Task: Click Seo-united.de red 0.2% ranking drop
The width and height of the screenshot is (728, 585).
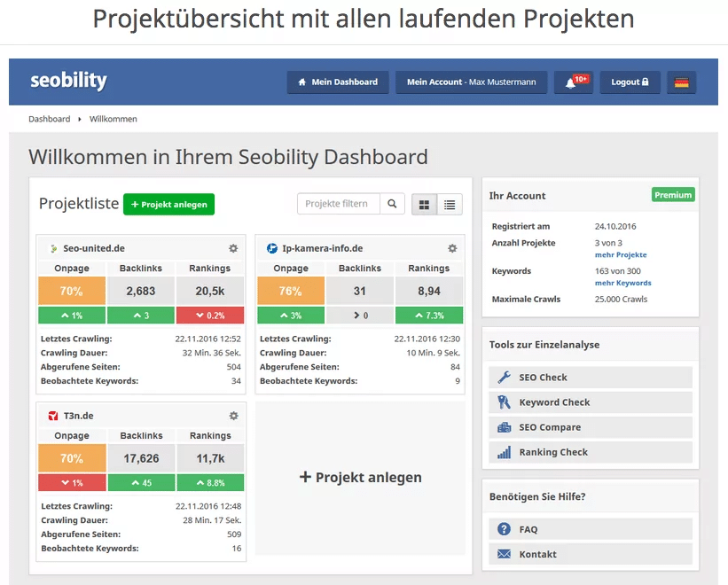Action: 210,316
